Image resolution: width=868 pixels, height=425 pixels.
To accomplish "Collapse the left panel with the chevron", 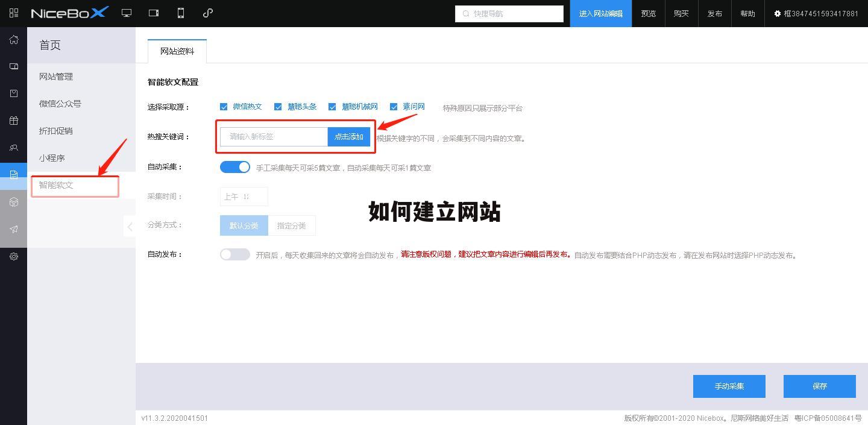I will [130, 226].
